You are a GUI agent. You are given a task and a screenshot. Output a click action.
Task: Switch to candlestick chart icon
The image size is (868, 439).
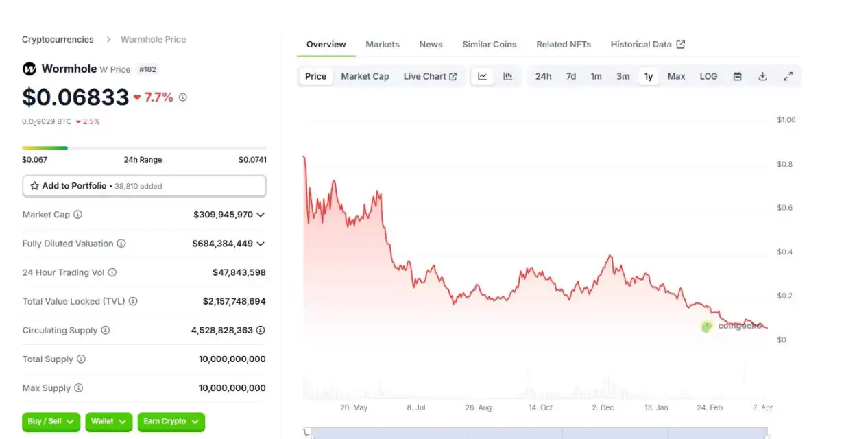pos(508,76)
